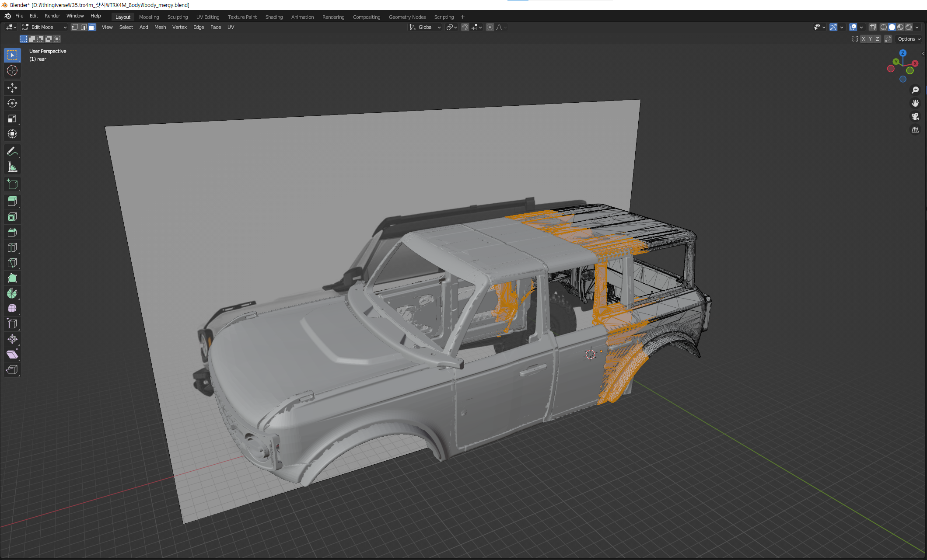
Task: Select the Measure tool
Action: [x=12, y=167]
